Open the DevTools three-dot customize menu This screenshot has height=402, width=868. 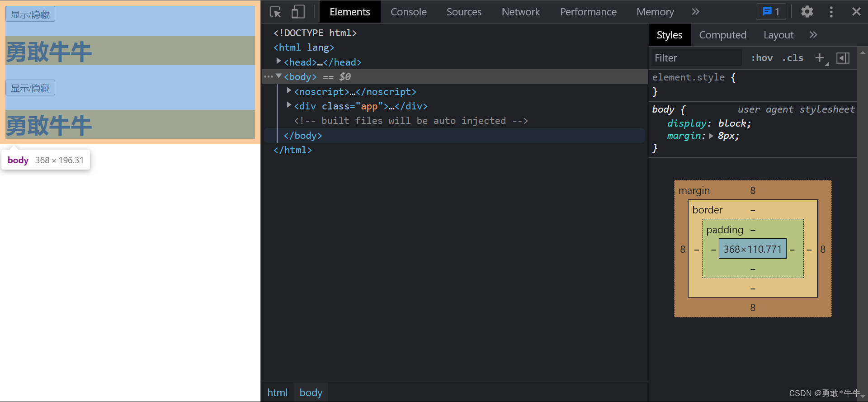click(831, 12)
